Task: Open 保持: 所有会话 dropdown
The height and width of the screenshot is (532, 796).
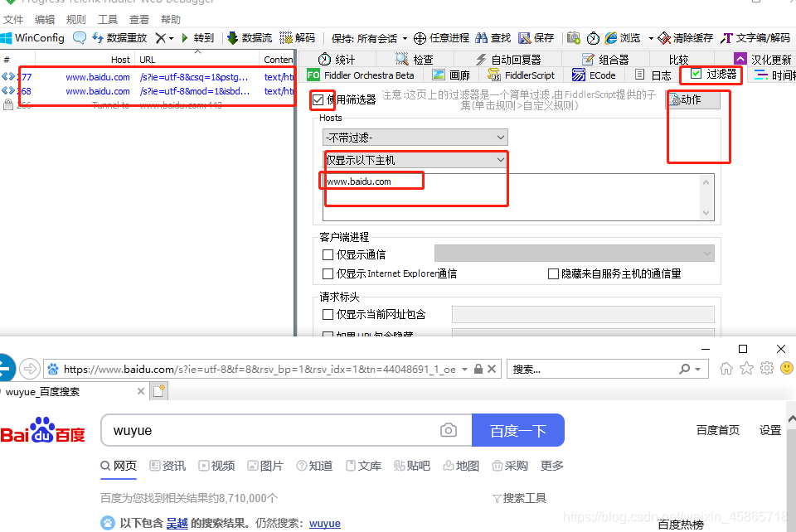Action: click(x=369, y=39)
